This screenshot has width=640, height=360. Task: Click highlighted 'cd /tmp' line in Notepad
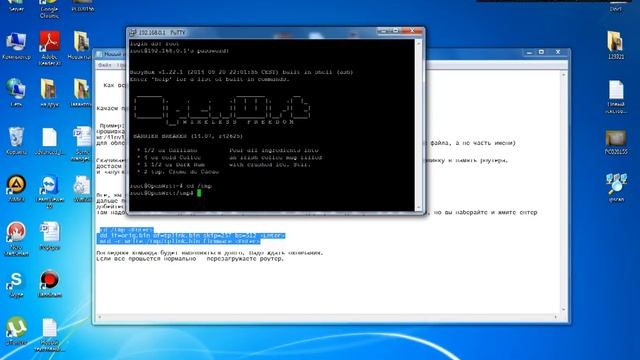126,230
